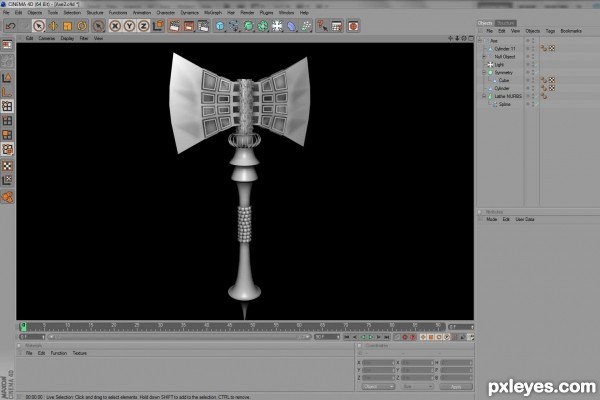This screenshot has width=600, height=400.
Task: Open Texture menu in Materials panel
Action: pos(80,353)
